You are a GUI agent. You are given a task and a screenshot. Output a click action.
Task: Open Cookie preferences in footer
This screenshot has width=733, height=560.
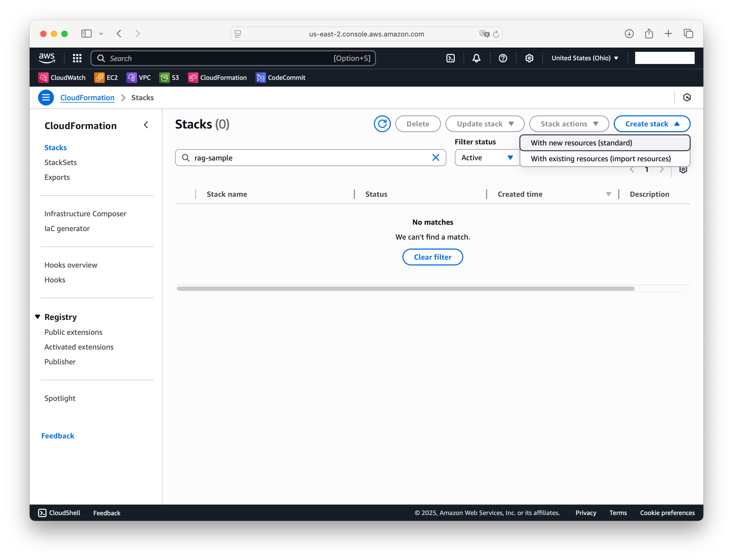click(x=667, y=513)
